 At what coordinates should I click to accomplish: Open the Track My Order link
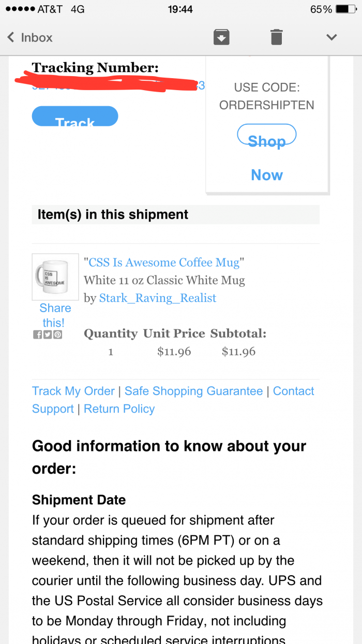click(73, 391)
